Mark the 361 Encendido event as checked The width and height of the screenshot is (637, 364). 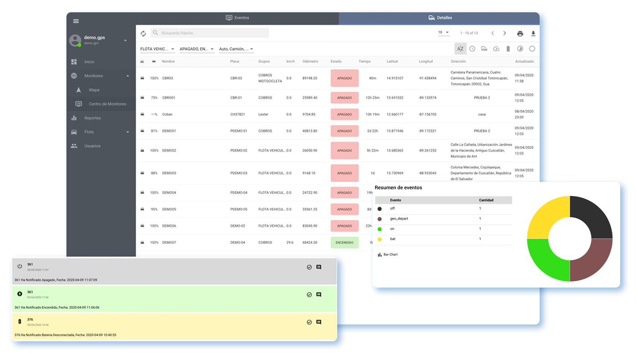coord(309,295)
